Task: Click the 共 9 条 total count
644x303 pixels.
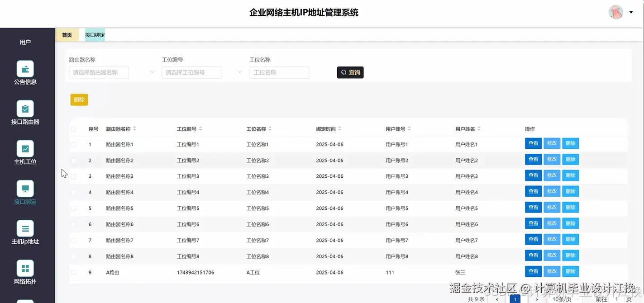Action: pyautogui.click(x=476, y=299)
